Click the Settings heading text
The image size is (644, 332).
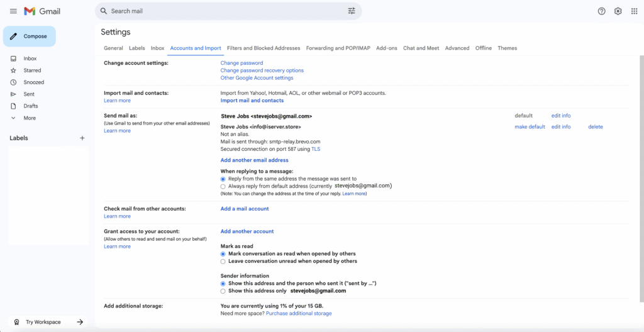click(116, 32)
